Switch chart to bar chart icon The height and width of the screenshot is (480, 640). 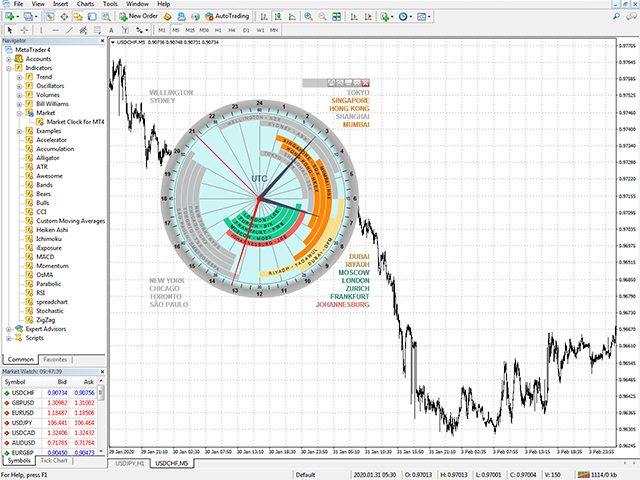tap(264, 16)
